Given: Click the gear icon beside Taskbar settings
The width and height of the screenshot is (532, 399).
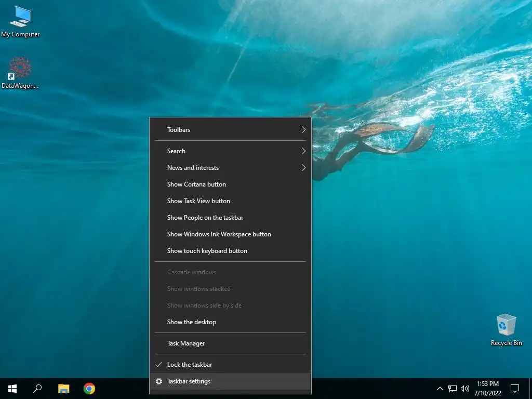Looking at the screenshot, I should point(159,381).
